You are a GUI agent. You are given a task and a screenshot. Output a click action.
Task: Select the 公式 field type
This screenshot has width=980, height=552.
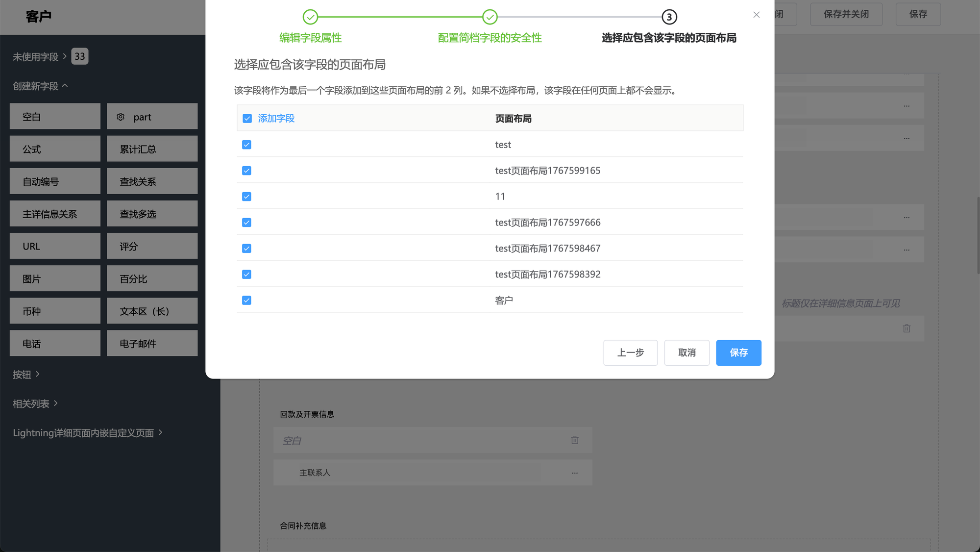55,149
